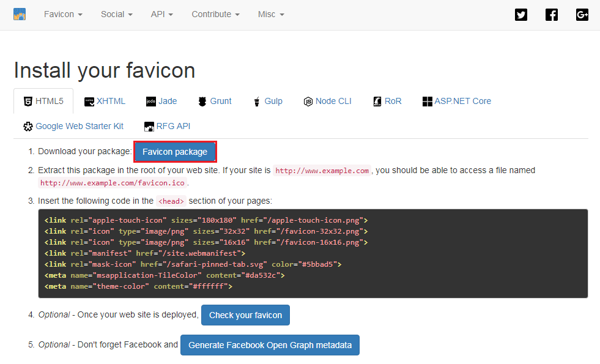Open the API dropdown menu

pos(161,14)
